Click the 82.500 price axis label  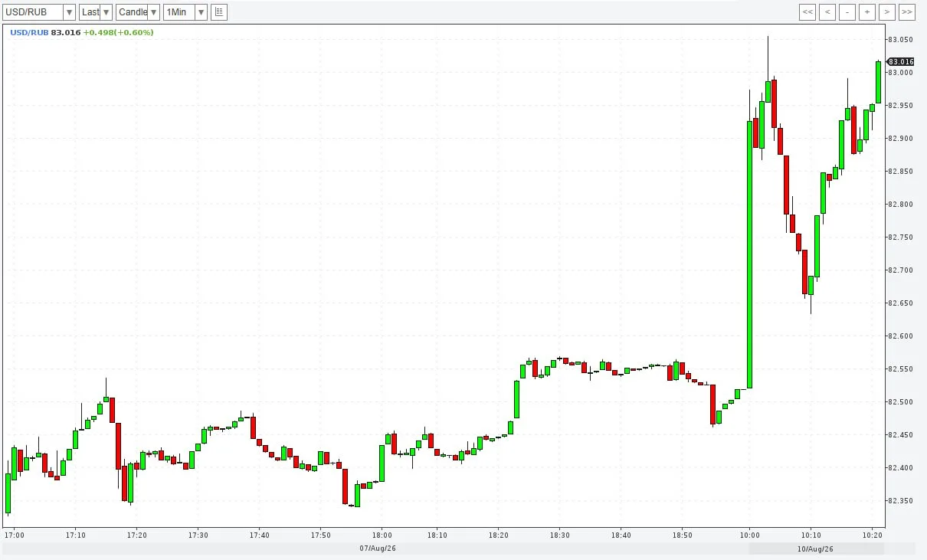click(899, 402)
